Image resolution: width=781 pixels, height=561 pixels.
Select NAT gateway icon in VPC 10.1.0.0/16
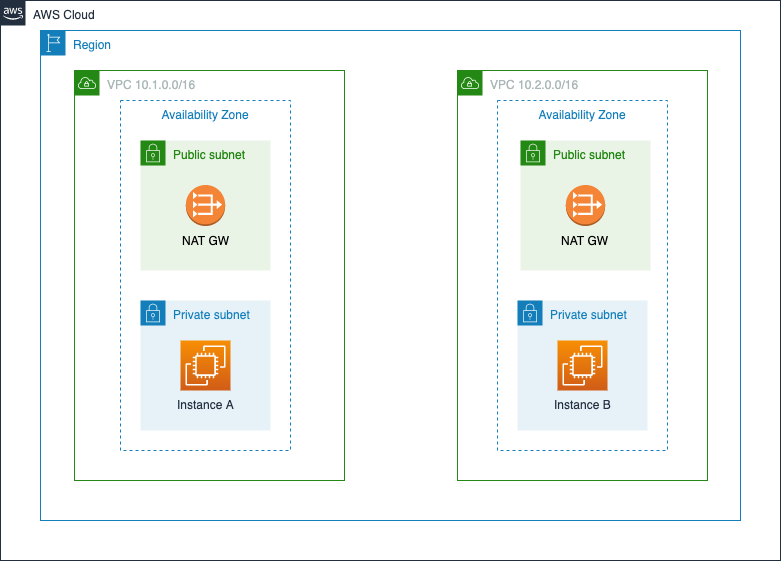[x=205, y=205]
